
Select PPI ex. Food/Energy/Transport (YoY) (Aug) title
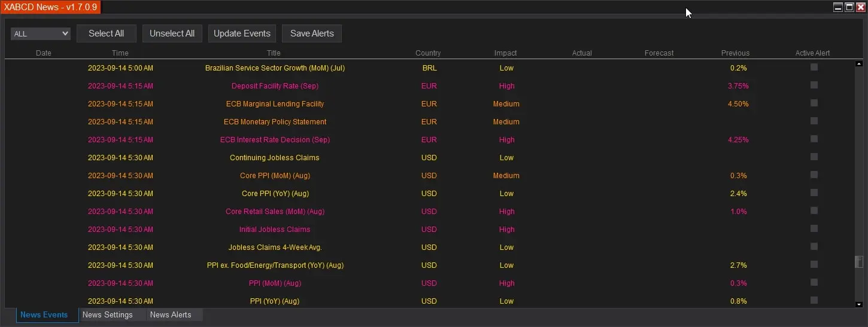pyautogui.click(x=275, y=265)
